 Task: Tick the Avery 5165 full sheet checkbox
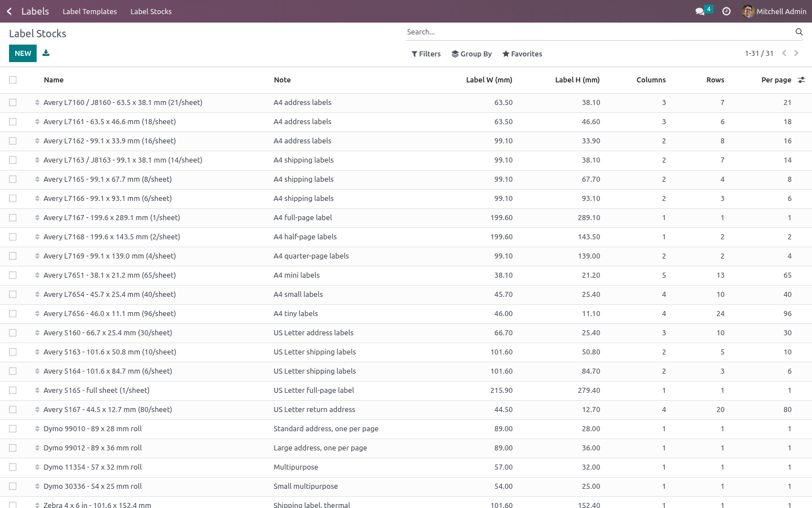[13, 391]
